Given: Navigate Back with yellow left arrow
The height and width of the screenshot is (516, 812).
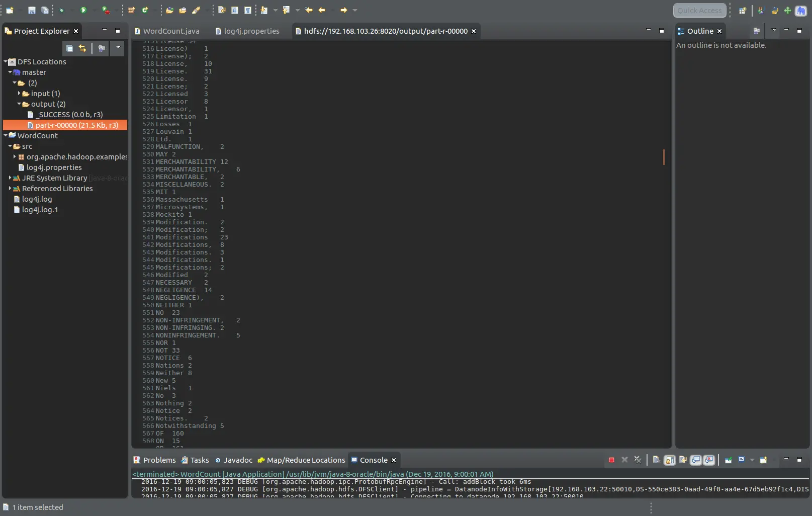Looking at the screenshot, I should (x=322, y=10).
